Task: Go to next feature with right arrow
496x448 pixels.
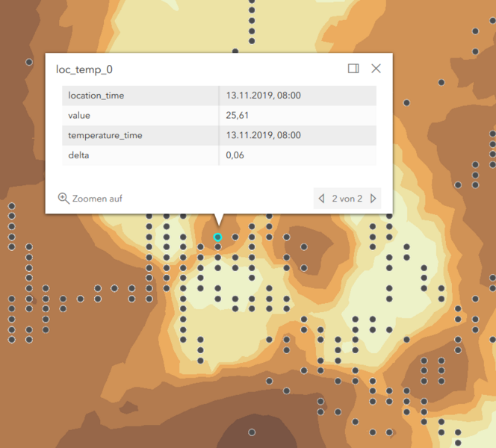Action: (373, 199)
